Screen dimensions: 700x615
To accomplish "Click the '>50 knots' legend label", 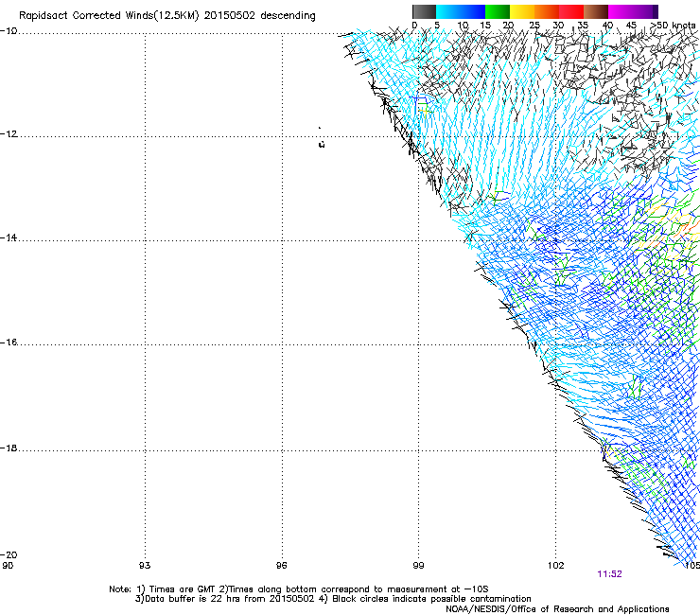I will point(673,26).
